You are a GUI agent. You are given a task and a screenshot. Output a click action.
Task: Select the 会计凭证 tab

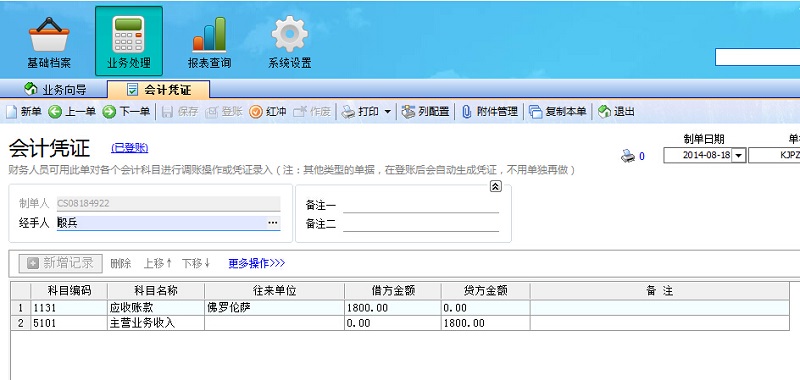[x=159, y=90]
